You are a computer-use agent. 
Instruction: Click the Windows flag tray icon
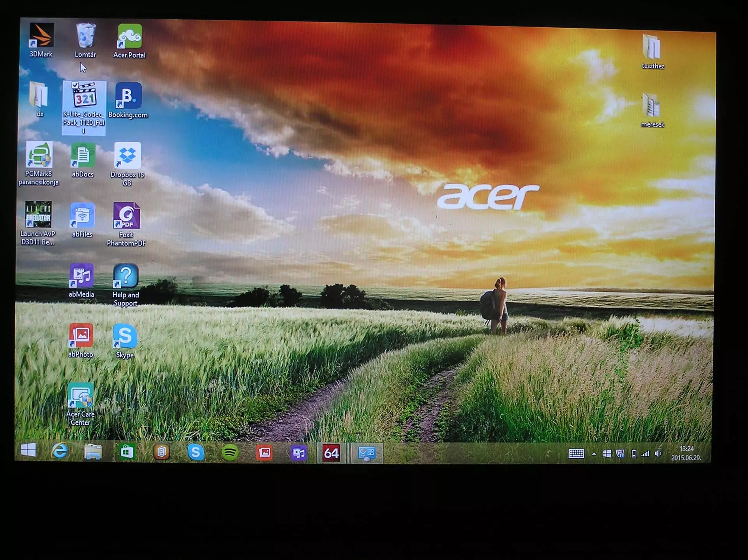click(607, 454)
